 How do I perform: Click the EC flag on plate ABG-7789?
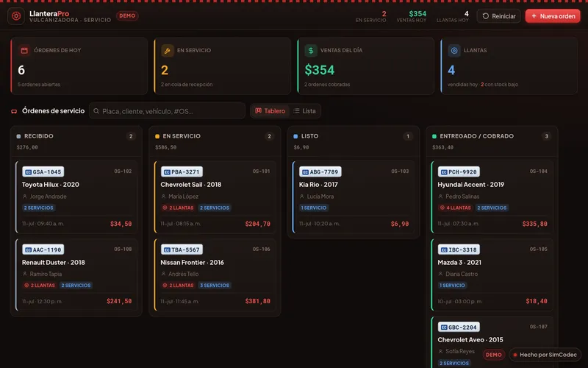(305, 172)
